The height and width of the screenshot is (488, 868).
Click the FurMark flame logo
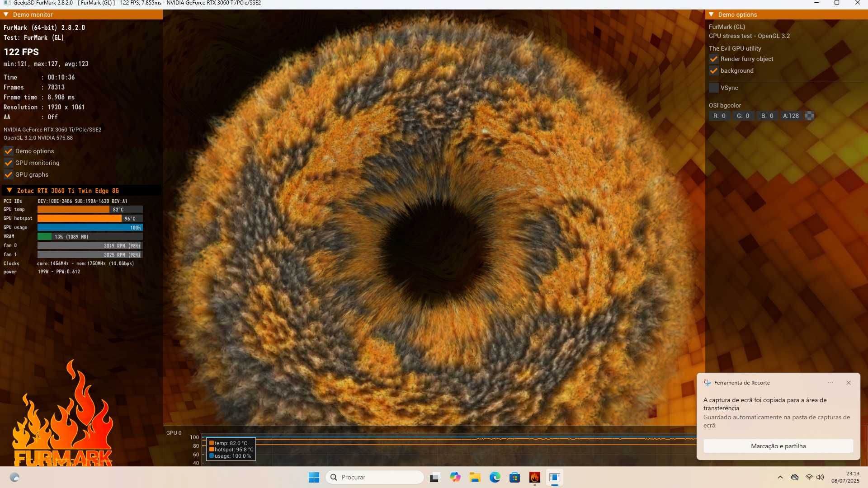point(63,413)
